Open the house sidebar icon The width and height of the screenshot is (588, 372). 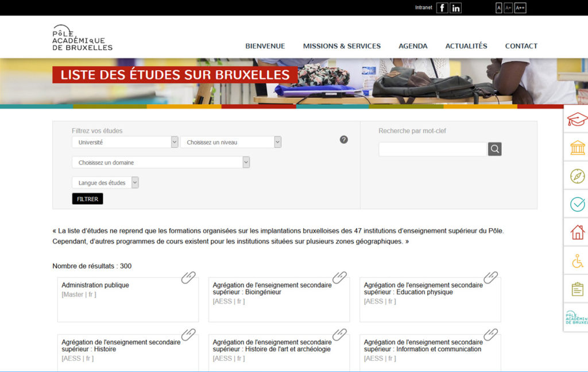click(x=578, y=232)
